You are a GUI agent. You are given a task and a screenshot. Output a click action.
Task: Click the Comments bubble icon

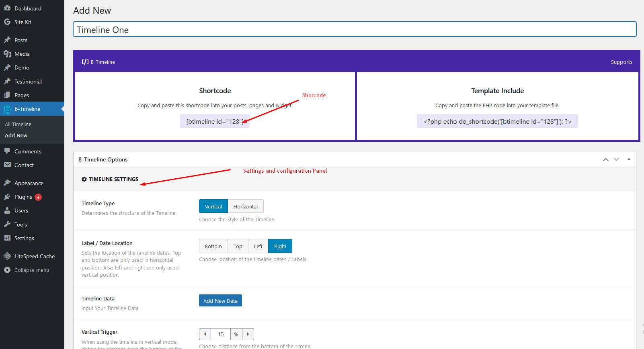point(7,151)
